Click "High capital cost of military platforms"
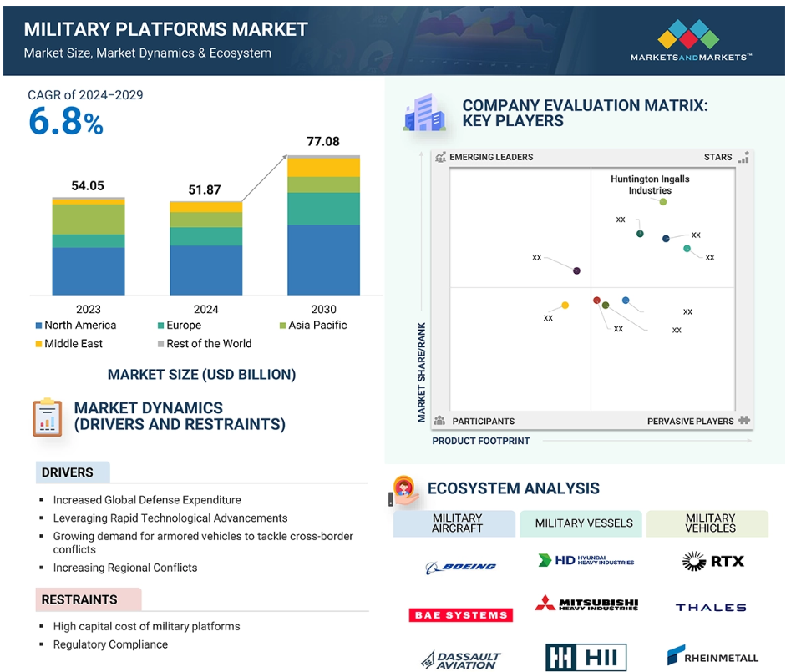This screenshot has height=672, width=791. coord(147,626)
